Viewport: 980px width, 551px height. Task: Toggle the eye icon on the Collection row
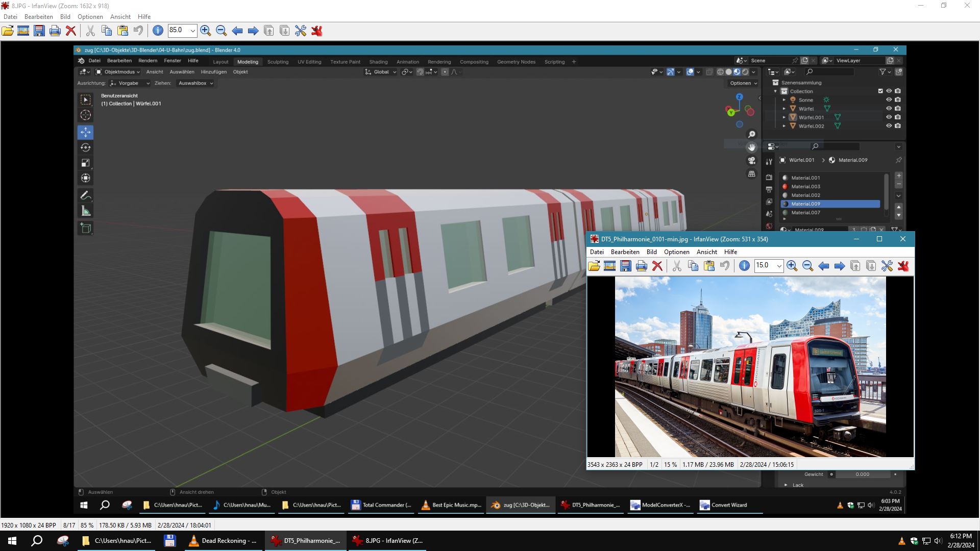[889, 91]
